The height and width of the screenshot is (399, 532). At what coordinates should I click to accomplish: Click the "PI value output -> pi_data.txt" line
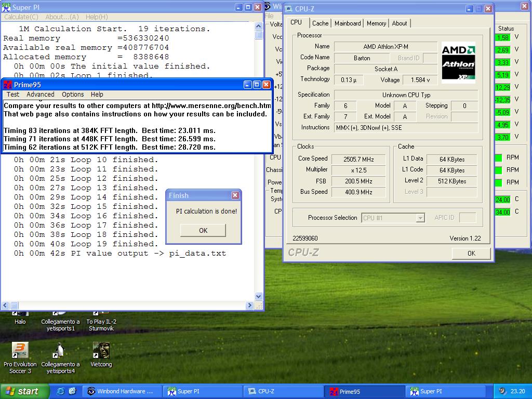120,253
